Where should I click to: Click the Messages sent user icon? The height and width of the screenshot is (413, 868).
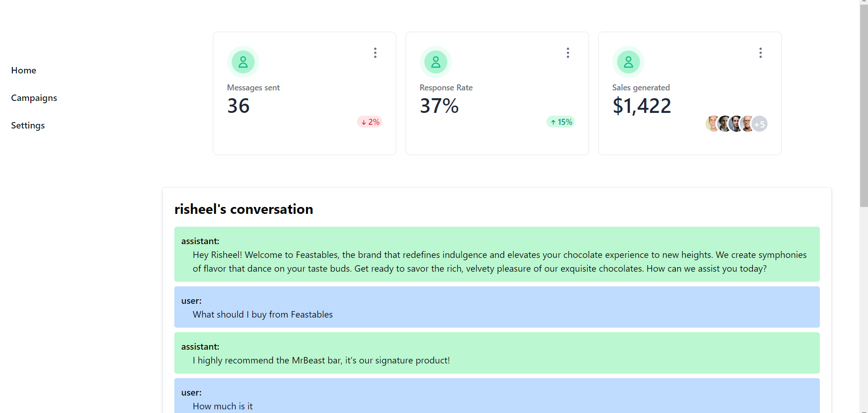click(x=243, y=62)
